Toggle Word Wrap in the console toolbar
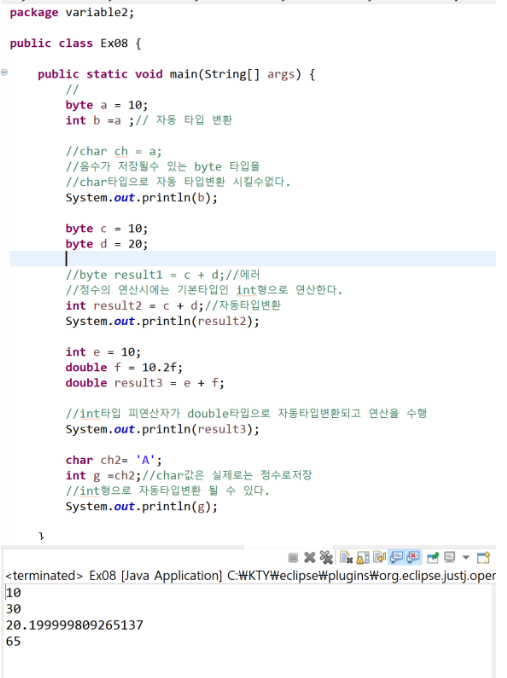The height and width of the screenshot is (678, 507). pyautogui.click(x=379, y=558)
